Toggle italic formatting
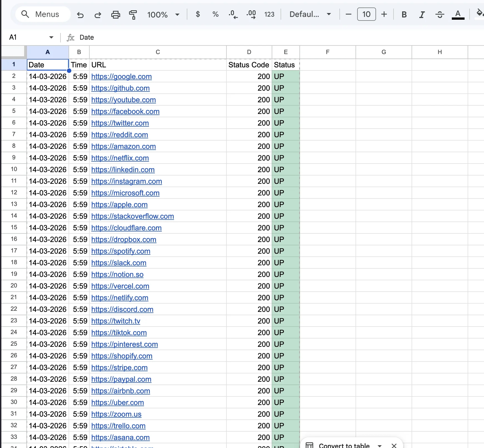Screen dimensions: 484x448 tap(422, 14)
